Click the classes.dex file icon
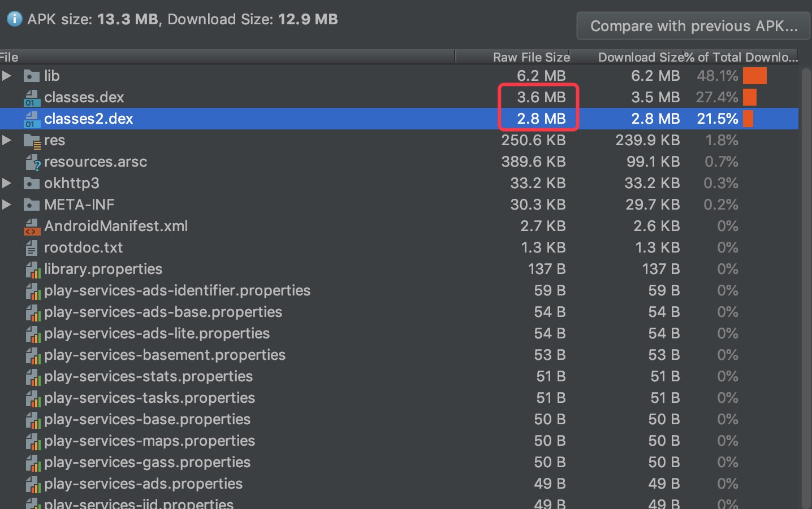812x509 pixels. (32, 98)
